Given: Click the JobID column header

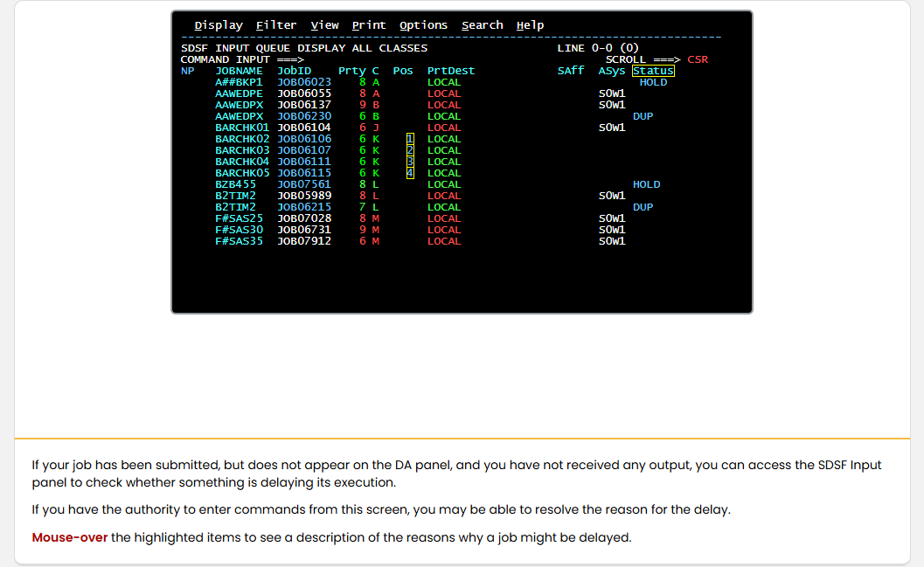Looking at the screenshot, I should coord(294,71).
